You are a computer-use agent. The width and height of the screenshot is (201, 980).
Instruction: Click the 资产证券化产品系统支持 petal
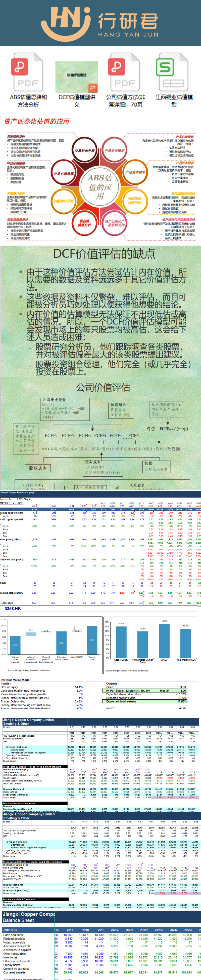114,222
